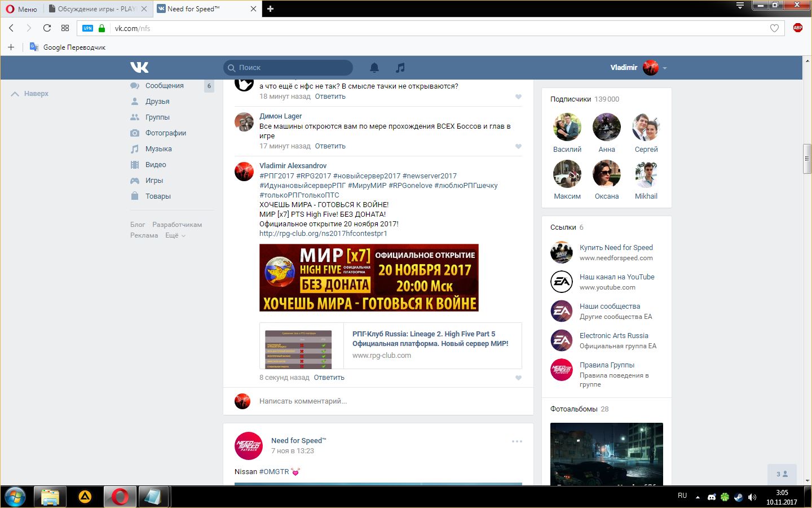Screen dimensions: 812x508
Task: Toggle the VPN badge in address bar
Action: pyautogui.click(x=87, y=28)
